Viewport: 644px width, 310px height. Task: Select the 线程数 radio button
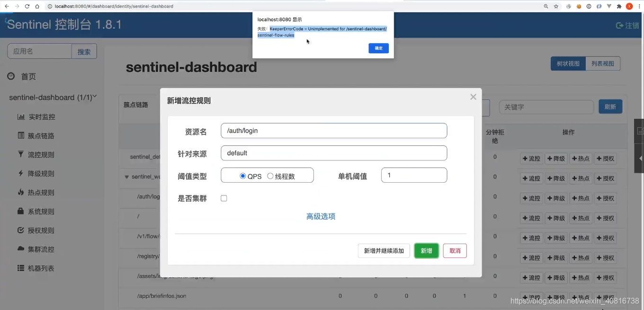coord(270,176)
